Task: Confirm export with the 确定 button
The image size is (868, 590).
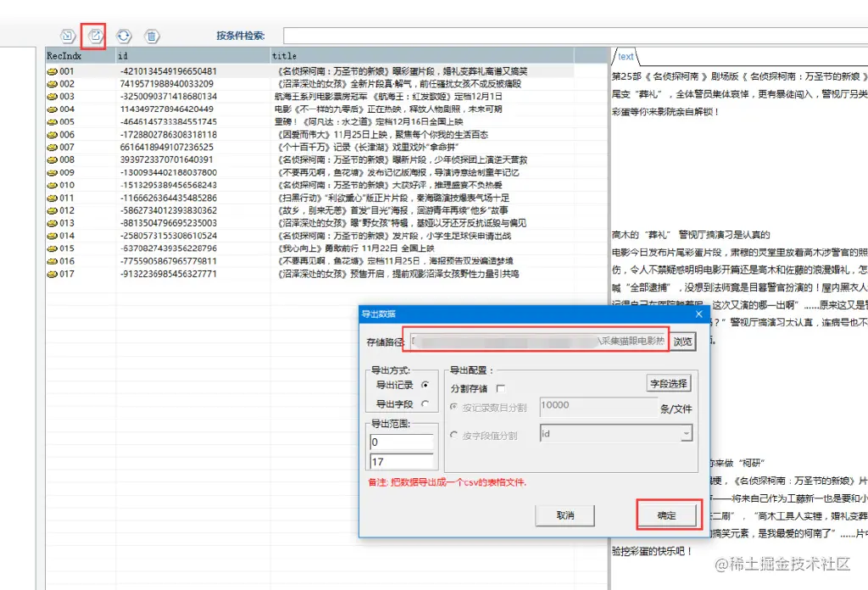Action: (x=666, y=515)
